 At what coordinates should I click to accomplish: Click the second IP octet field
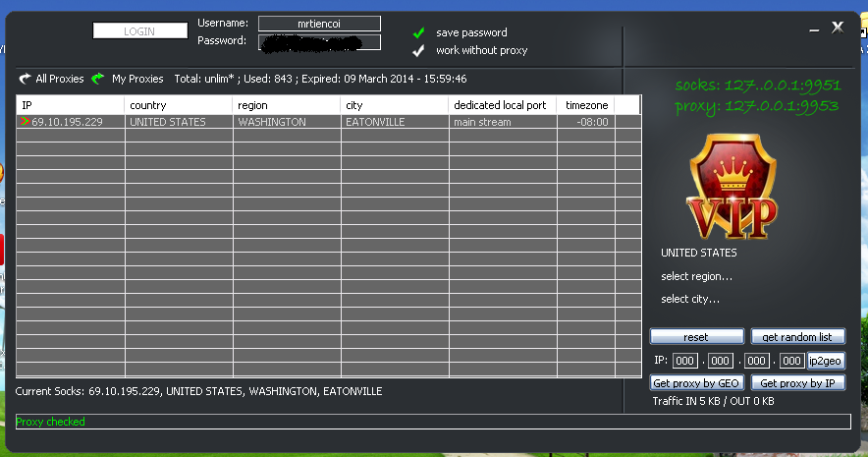(720, 361)
